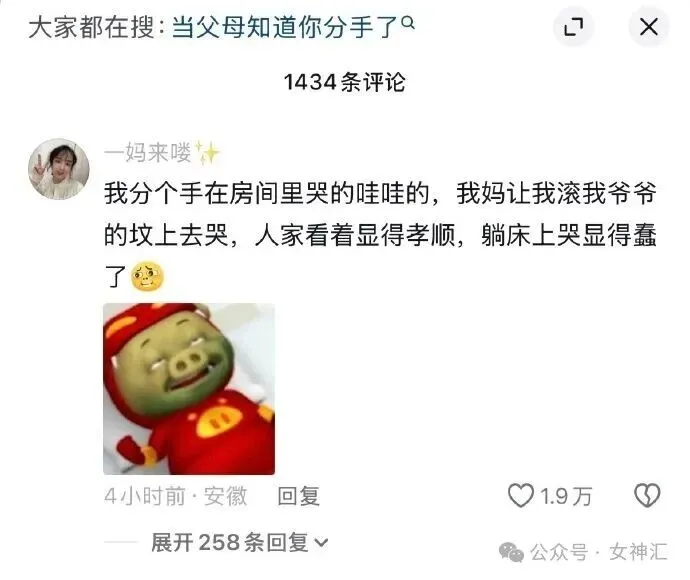Viewport: 690px width, 580px height.
Task: View the pig meme image
Action: (x=189, y=389)
